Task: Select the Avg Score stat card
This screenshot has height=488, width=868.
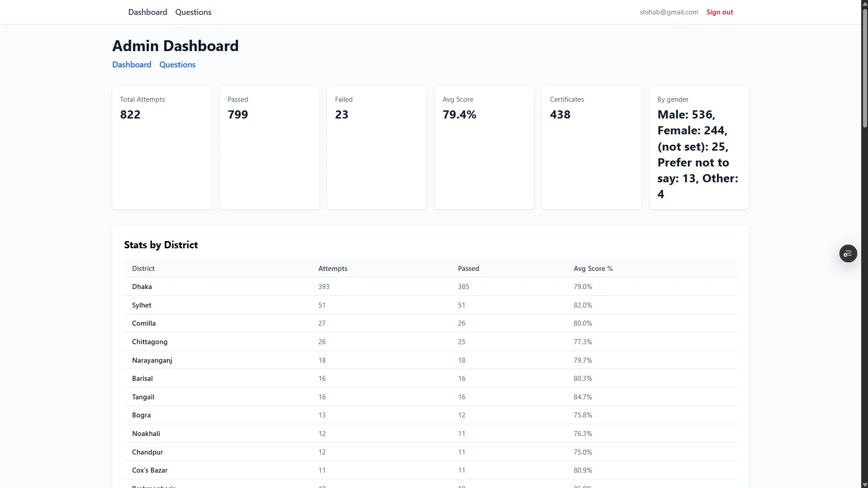Action: tap(484, 147)
